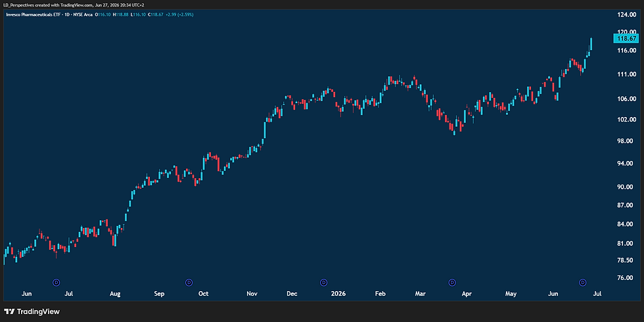Open the earliest dividend marker left of Aug
The width and height of the screenshot is (644, 322).
click(x=57, y=282)
